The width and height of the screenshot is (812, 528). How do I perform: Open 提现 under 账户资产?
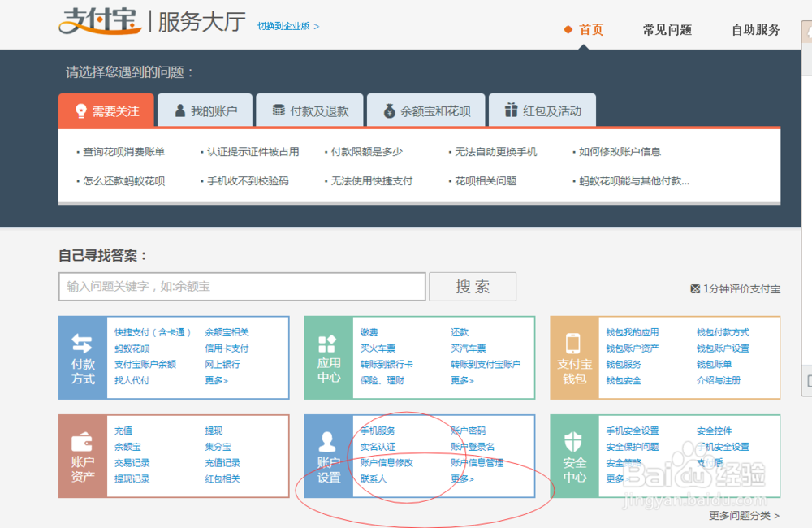click(x=214, y=431)
